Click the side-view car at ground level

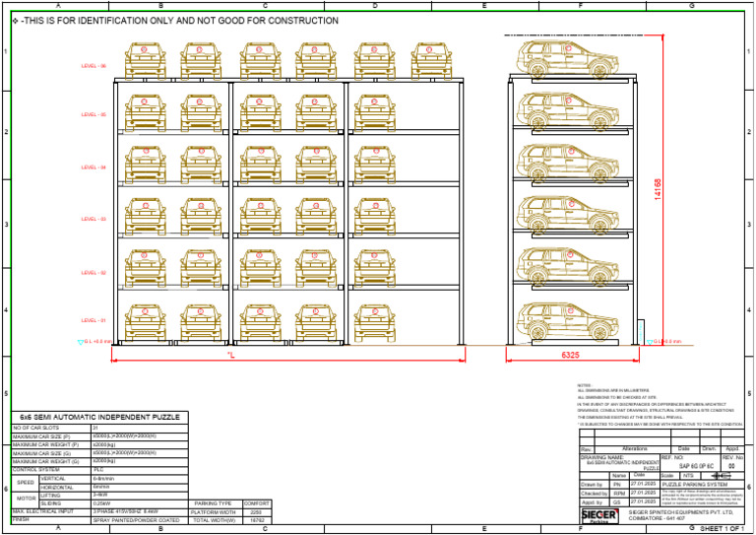[x=567, y=322]
